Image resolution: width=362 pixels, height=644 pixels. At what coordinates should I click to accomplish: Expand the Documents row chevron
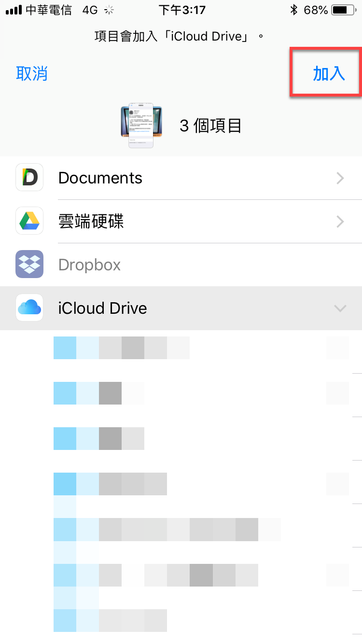[340, 178]
